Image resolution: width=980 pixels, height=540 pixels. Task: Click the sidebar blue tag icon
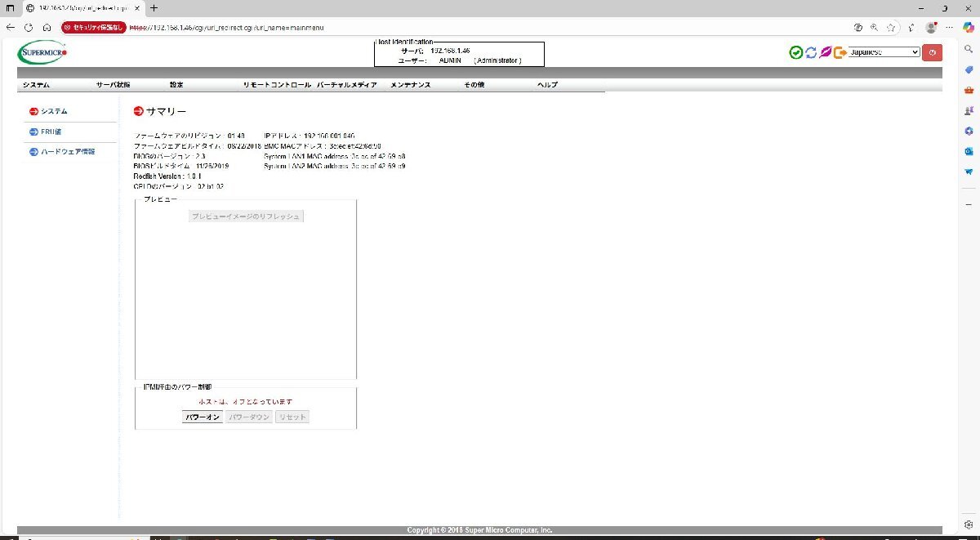pos(969,69)
